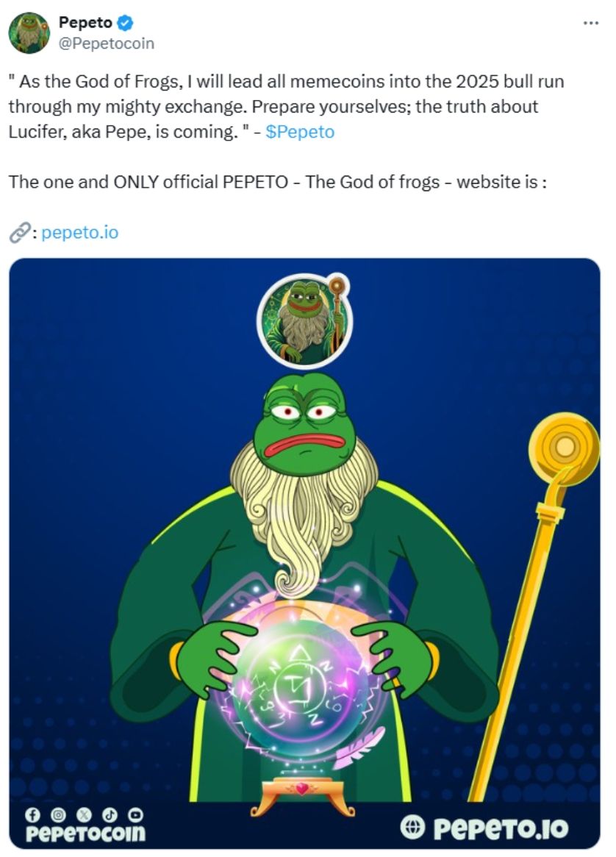Click the YouTube icon in the image footer

tap(135, 815)
